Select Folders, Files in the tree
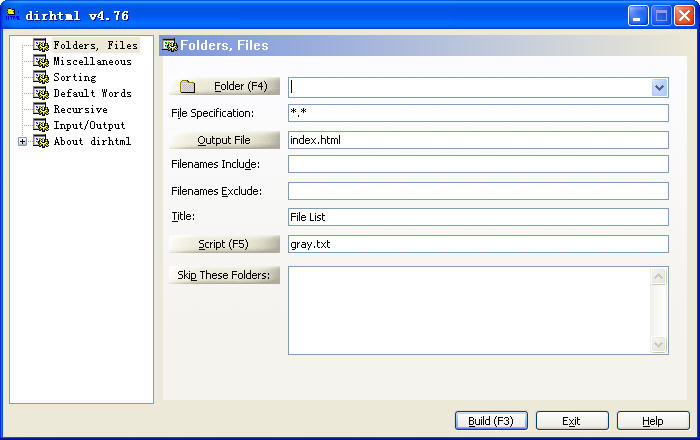 96,45
